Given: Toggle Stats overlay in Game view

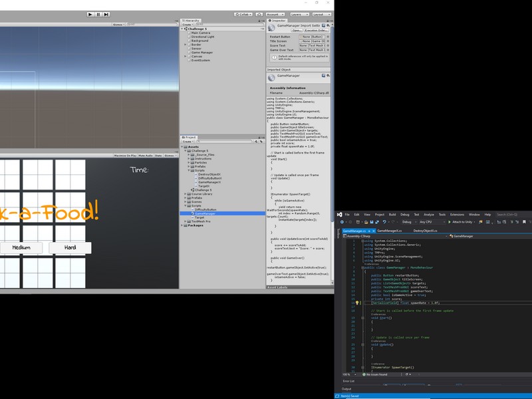Looking at the screenshot, I should pyautogui.click(x=156, y=154).
